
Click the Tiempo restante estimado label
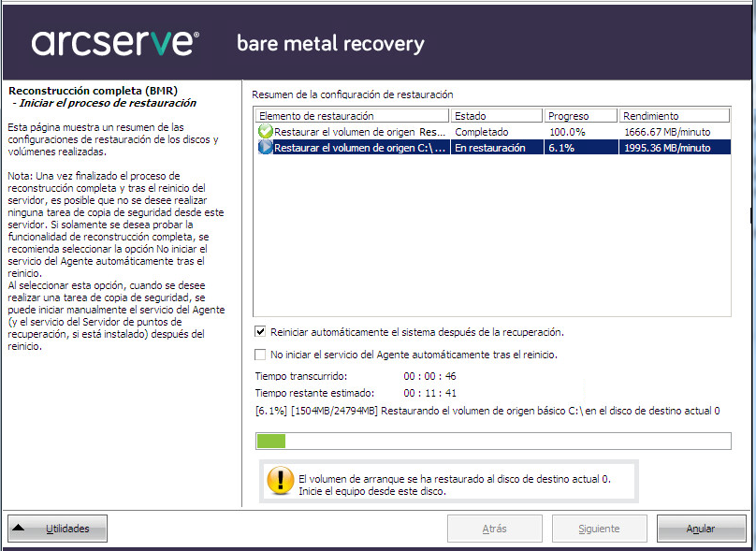[x=314, y=393]
